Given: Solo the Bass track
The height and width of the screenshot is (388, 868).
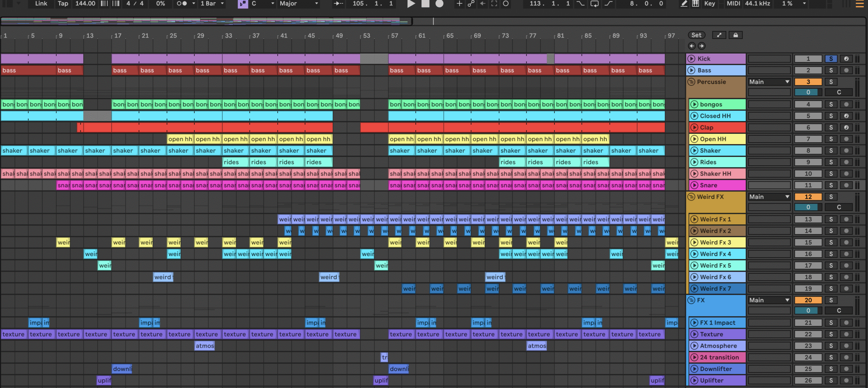Looking at the screenshot, I should 831,70.
